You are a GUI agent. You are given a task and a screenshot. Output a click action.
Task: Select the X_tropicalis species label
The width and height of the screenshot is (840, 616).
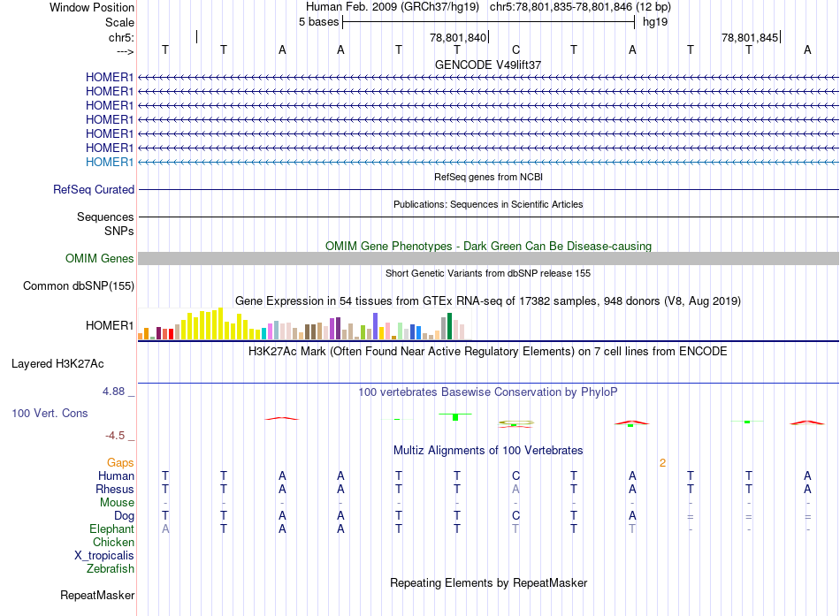coord(104,556)
